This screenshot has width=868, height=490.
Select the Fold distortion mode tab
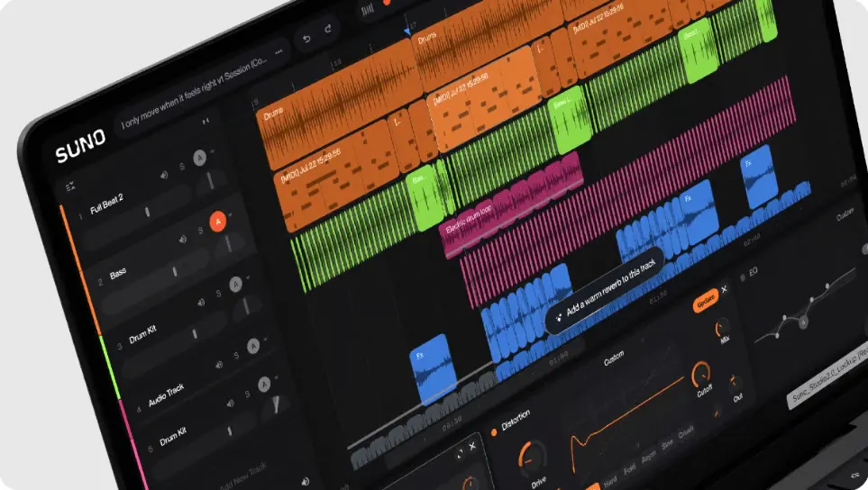click(x=629, y=469)
